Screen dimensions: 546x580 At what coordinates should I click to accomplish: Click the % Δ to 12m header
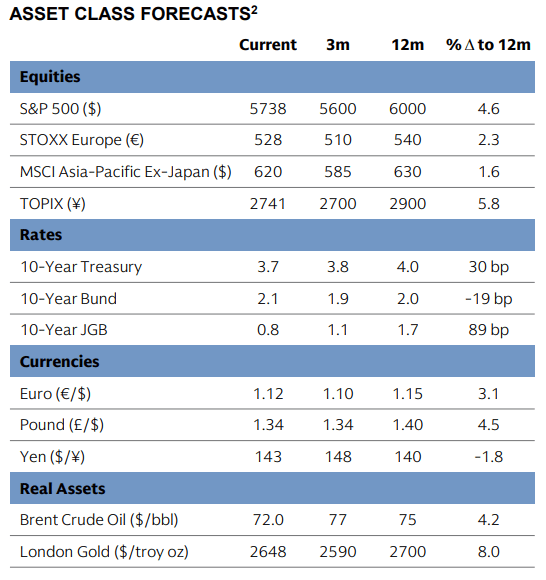[x=488, y=45]
